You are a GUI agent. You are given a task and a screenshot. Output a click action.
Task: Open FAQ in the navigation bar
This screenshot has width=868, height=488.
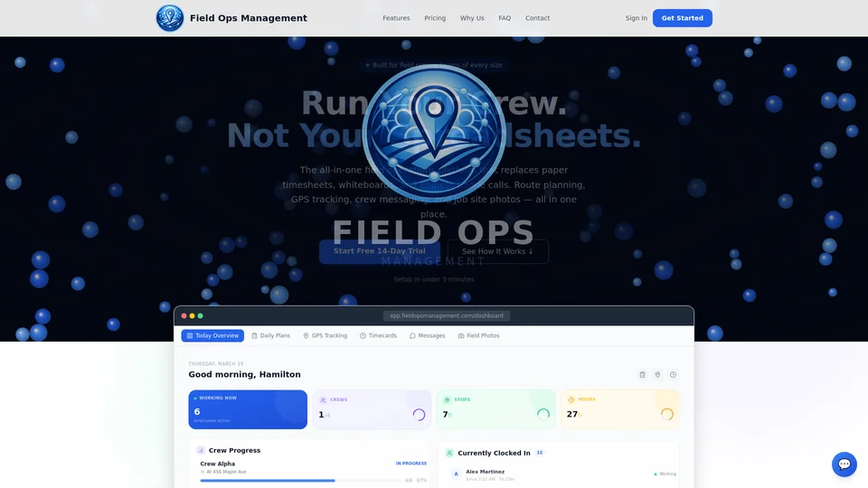coord(505,18)
